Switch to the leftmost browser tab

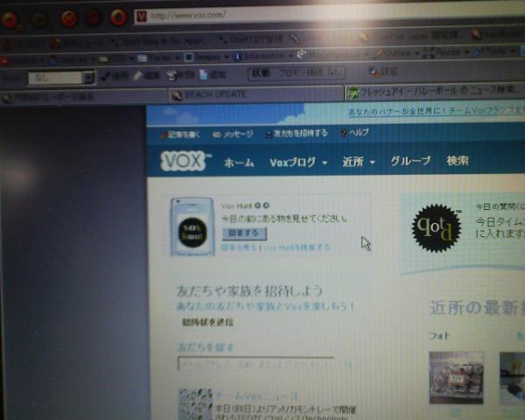pyautogui.click(x=84, y=97)
